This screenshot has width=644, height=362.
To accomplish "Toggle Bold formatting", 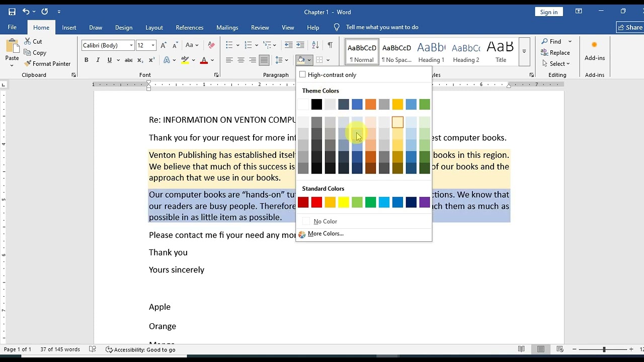I will click(x=86, y=60).
